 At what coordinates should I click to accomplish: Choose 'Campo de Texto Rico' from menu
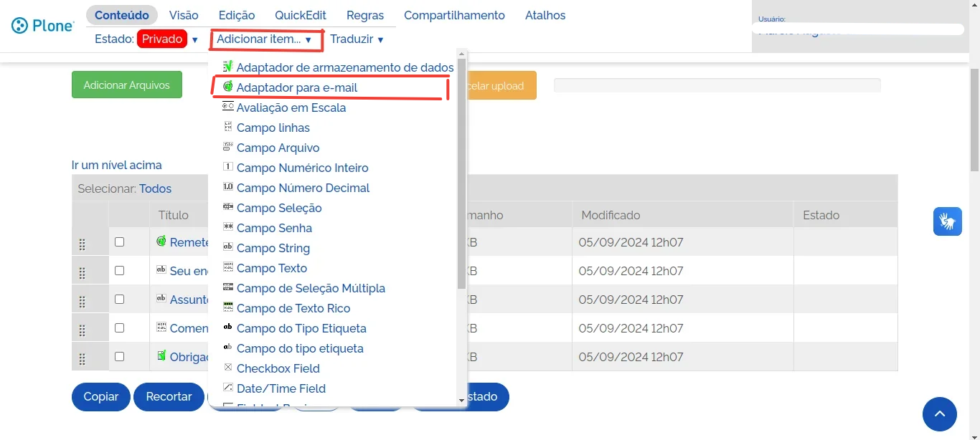[x=293, y=308]
